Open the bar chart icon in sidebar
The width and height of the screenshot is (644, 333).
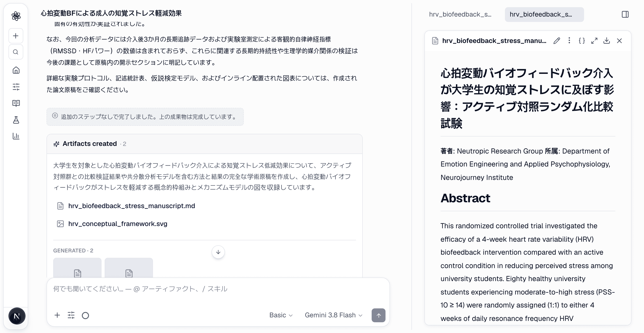[16, 136]
